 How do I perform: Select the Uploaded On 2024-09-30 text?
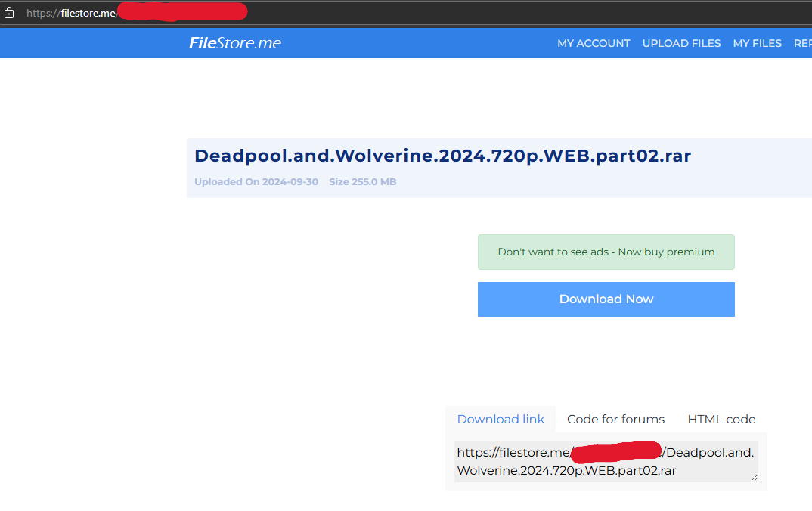pyautogui.click(x=256, y=181)
